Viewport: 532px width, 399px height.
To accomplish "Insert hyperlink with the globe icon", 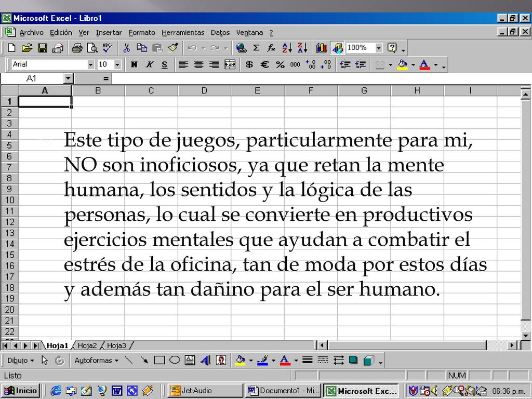I will click(241, 48).
